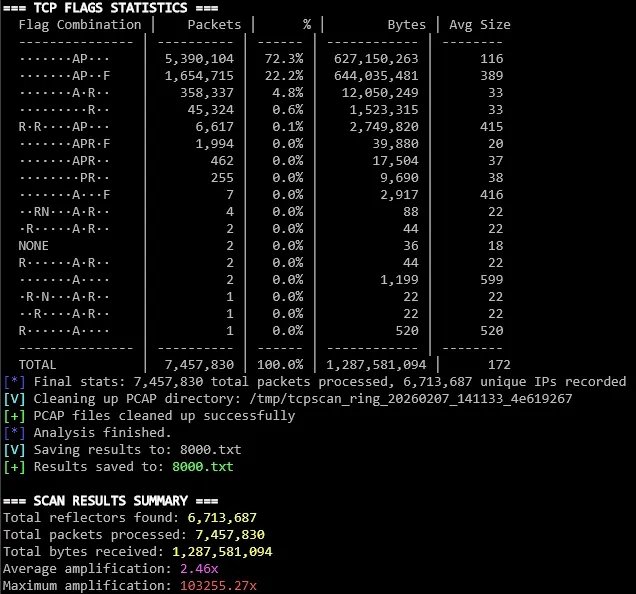
Task: Click bytes value 12,050,249
Action: (380, 93)
